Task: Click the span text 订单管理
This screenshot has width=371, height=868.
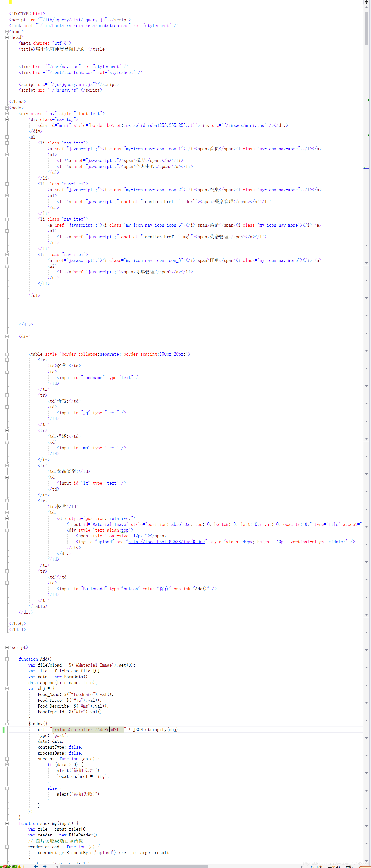Action: (145, 272)
